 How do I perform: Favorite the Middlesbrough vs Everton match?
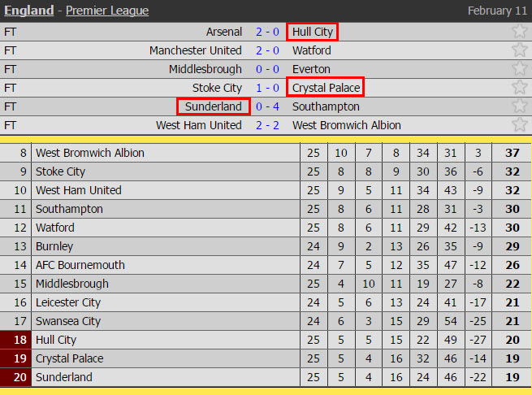coord(520,68)
